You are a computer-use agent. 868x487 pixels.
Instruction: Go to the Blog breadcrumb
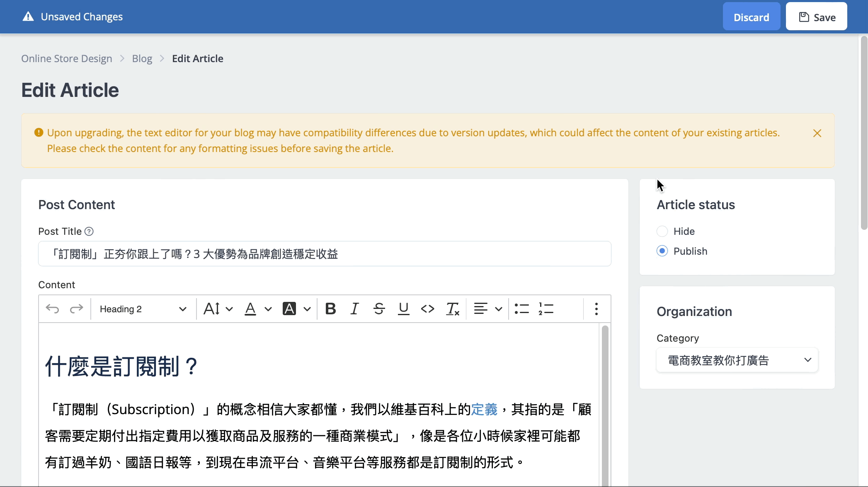[142, 59]
